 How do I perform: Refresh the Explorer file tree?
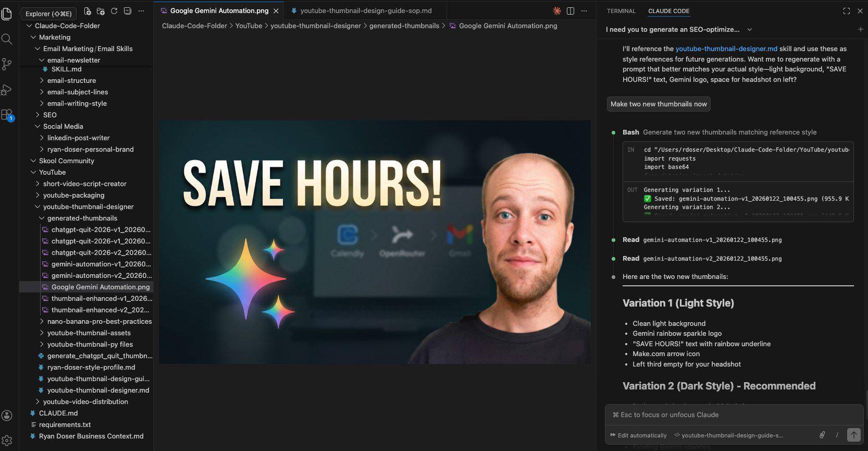pyautogui.click(x=114, y=11)
